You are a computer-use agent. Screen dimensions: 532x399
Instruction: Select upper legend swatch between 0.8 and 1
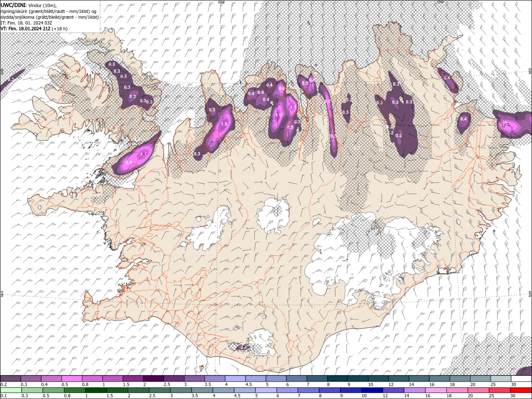[92, 379]
